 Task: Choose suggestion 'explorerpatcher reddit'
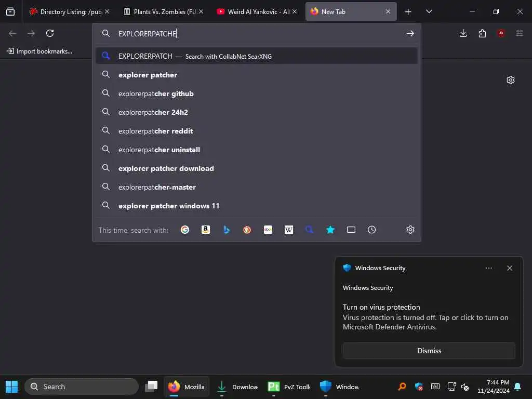coord(257,131)
